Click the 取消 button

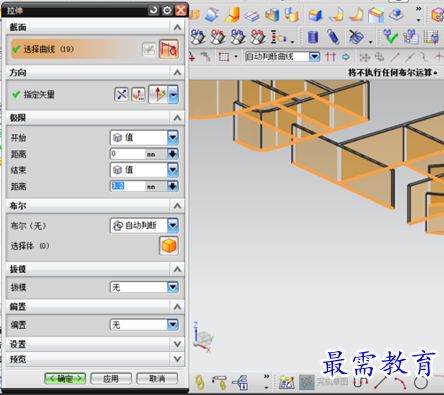(x=157, y=378)
